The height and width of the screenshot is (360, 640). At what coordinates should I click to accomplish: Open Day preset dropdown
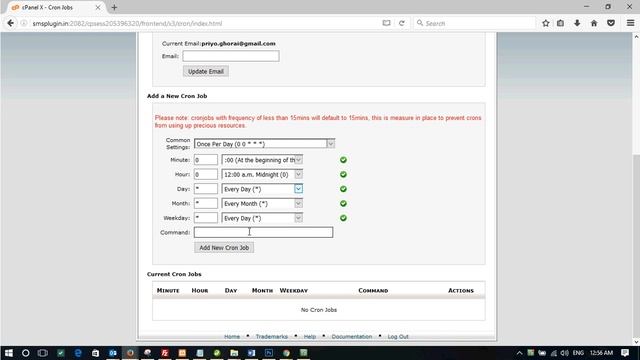click(x=262, y=189)
